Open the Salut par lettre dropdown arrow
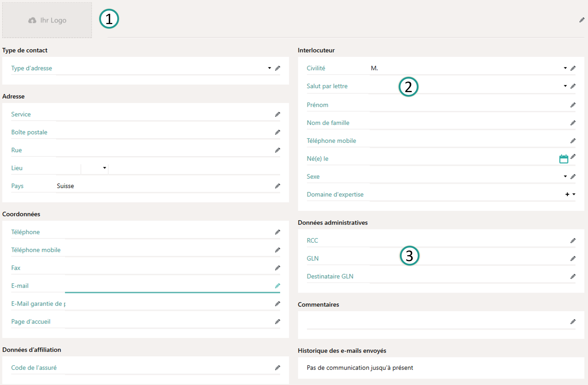This screenshot has width=588, height=385. pos(565,86)
